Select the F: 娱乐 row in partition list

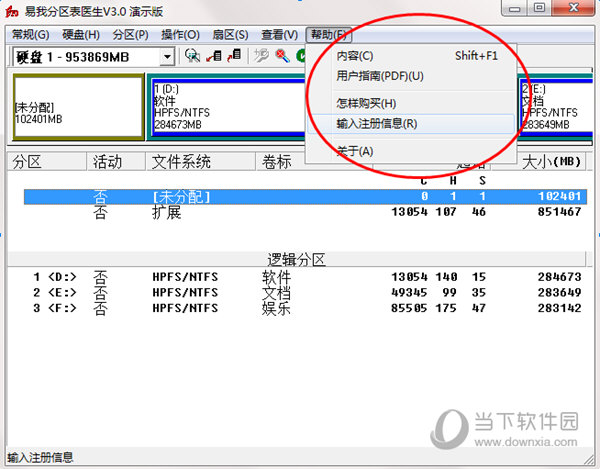[x=300, y=309]
